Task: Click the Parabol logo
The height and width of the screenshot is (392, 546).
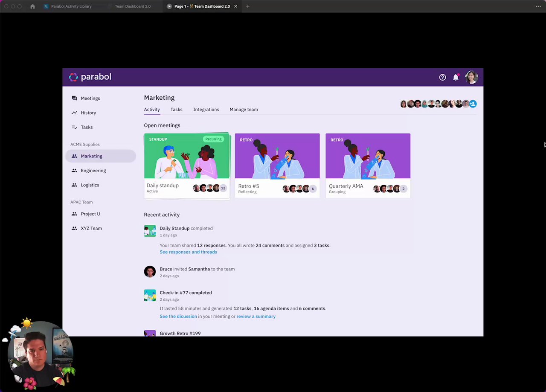Action: point(90,77)
